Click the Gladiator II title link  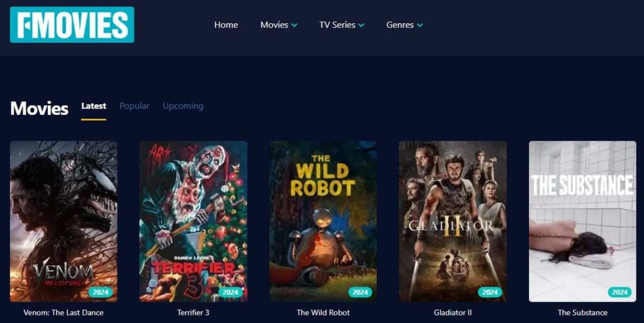click(x=453, y=313)
